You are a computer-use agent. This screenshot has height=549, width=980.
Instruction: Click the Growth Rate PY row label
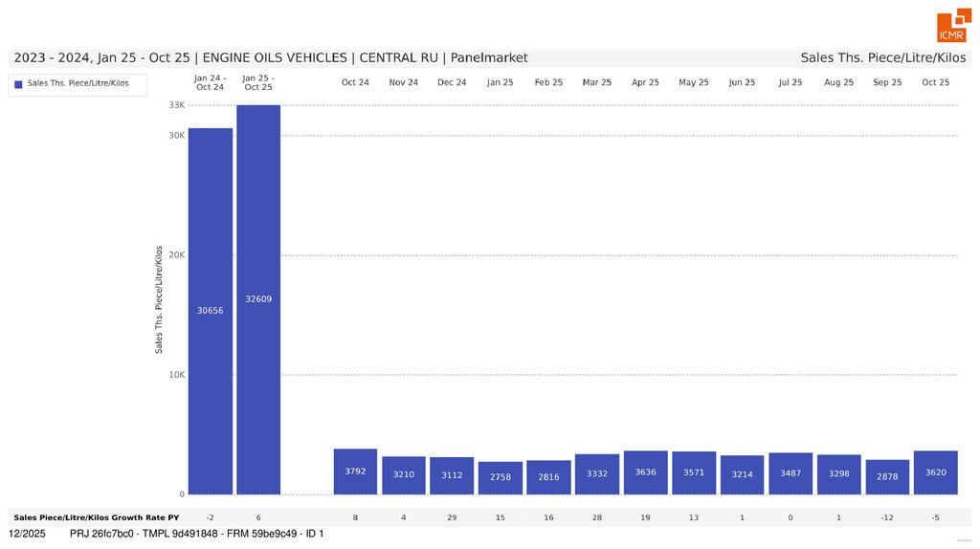96,517
